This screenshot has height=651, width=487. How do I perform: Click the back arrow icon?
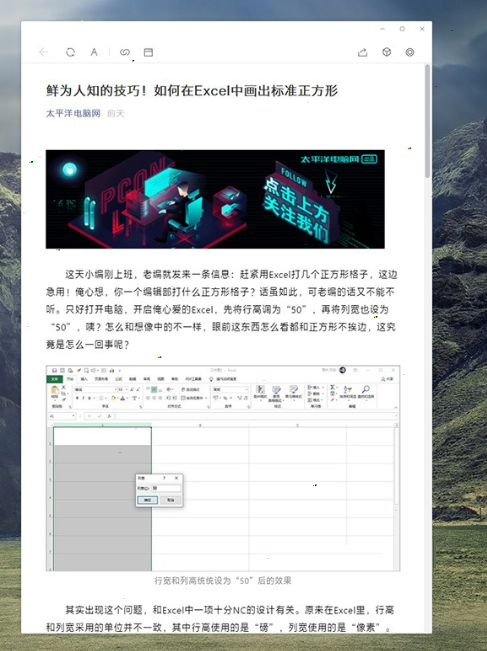pyautogui.click(x=43, y=52)
